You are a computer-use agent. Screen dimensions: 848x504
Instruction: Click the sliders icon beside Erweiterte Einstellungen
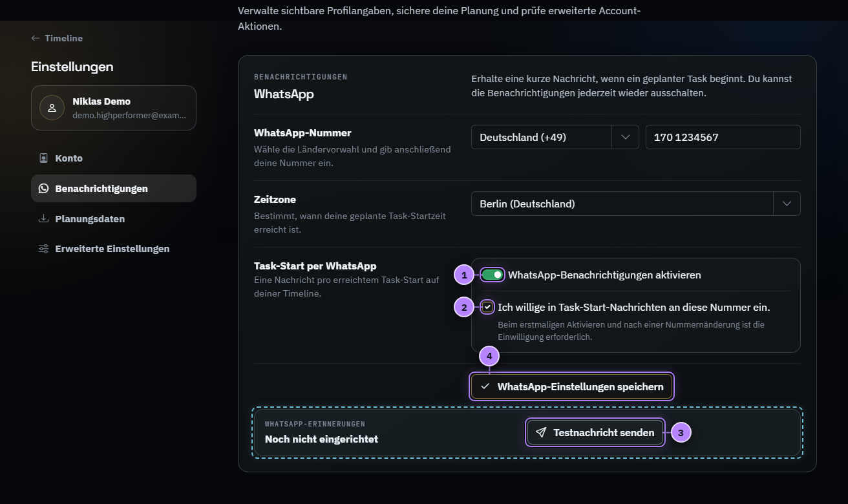click(x=44, y=249)
